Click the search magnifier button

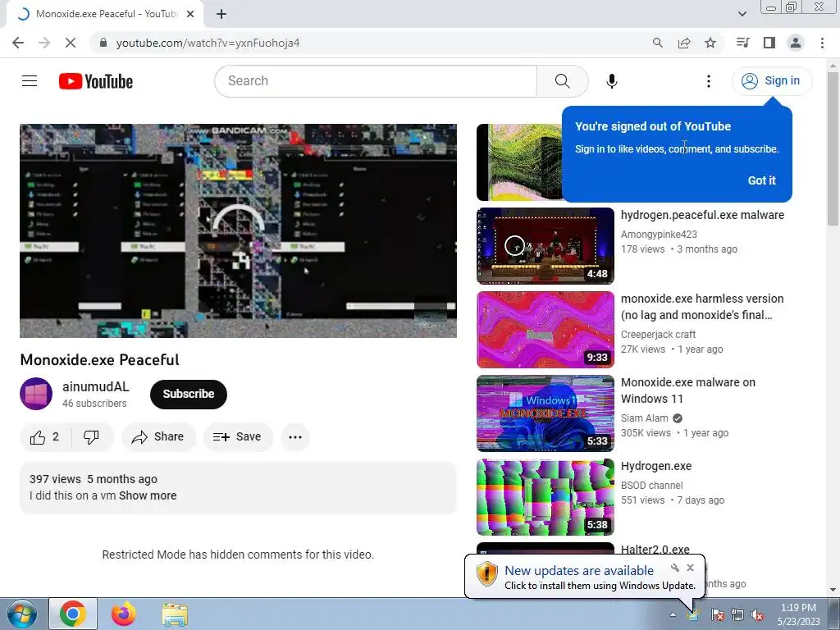point(563,81)
